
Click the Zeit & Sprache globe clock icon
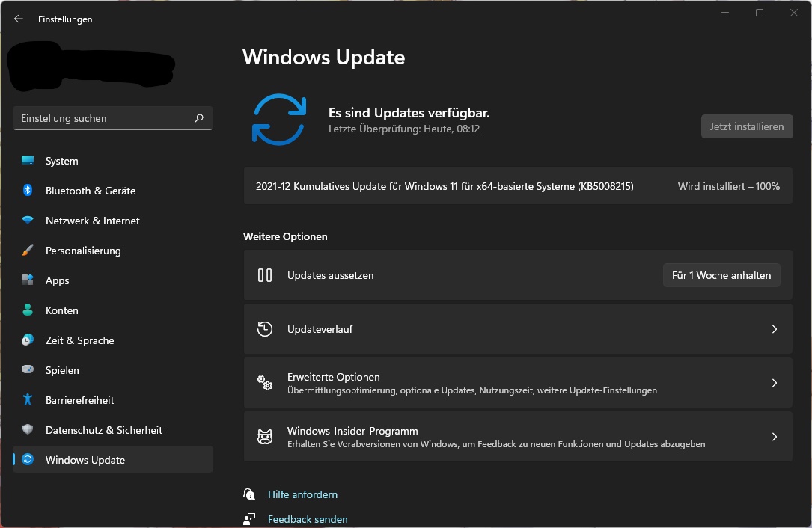28,340
